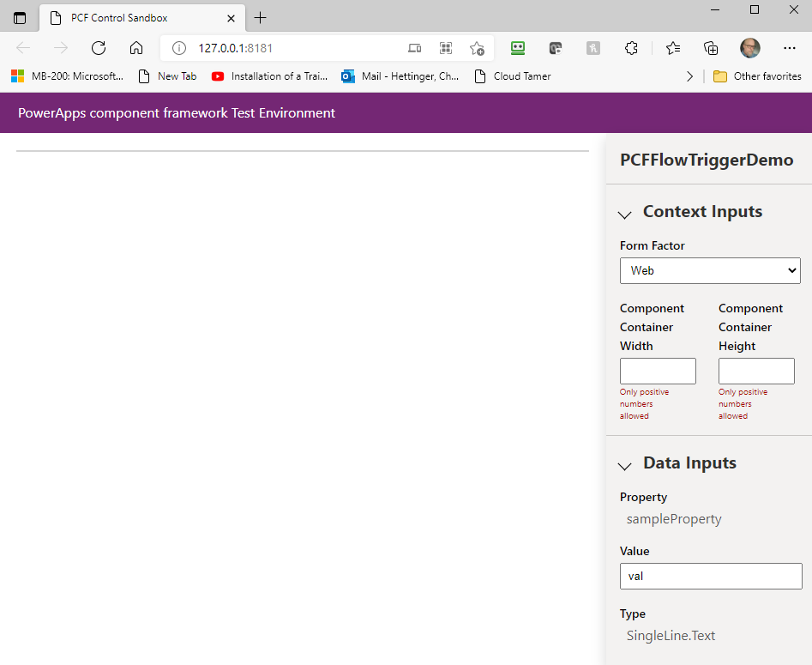Open the tab actions menu icon
This screenshot has width=812, height=665.
(x=20, y=18)
